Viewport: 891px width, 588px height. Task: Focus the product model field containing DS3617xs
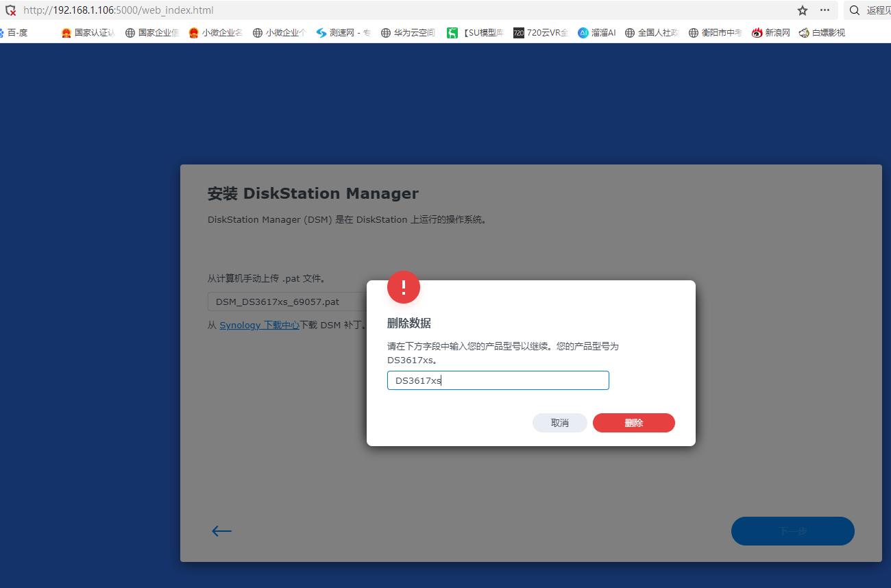[498, 380]
